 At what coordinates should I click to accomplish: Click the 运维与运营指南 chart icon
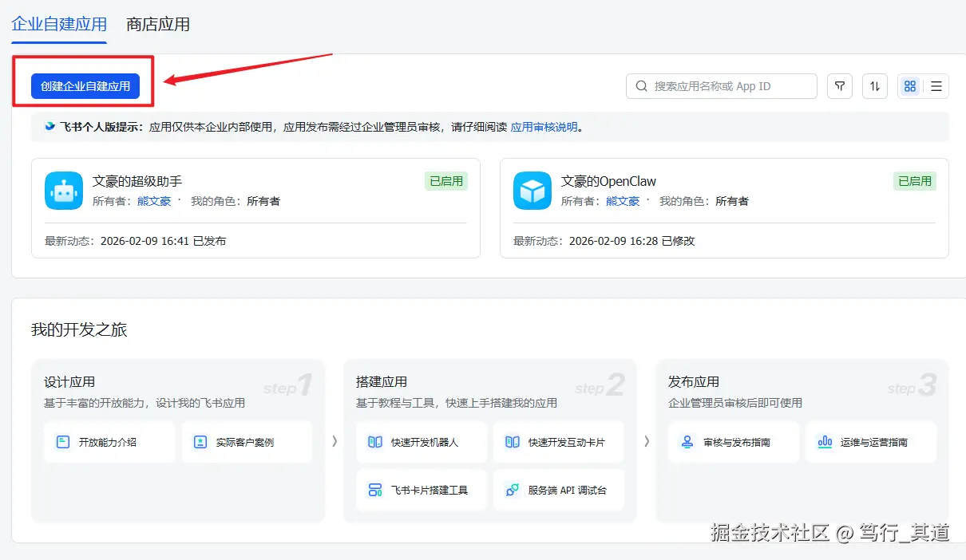tap(825, 442)
